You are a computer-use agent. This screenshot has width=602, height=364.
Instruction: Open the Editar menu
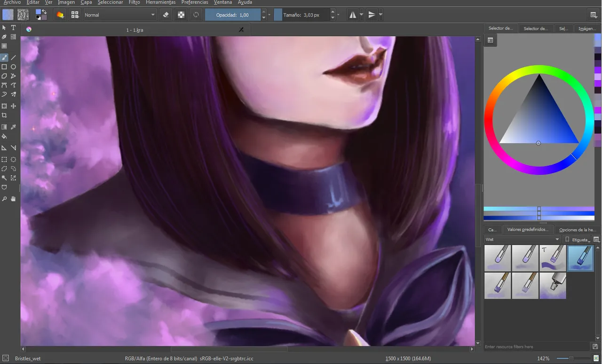point(33,2)
